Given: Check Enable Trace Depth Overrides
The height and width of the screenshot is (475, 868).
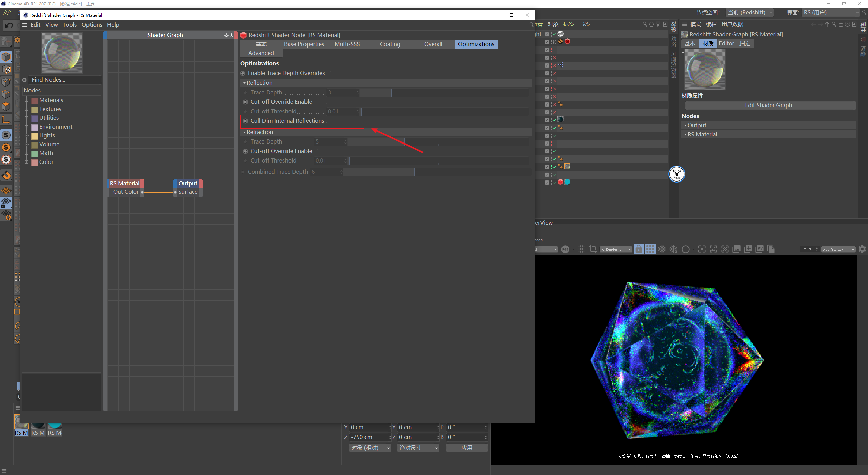Looking at the screenshot, I should click(x=329, y=73).
